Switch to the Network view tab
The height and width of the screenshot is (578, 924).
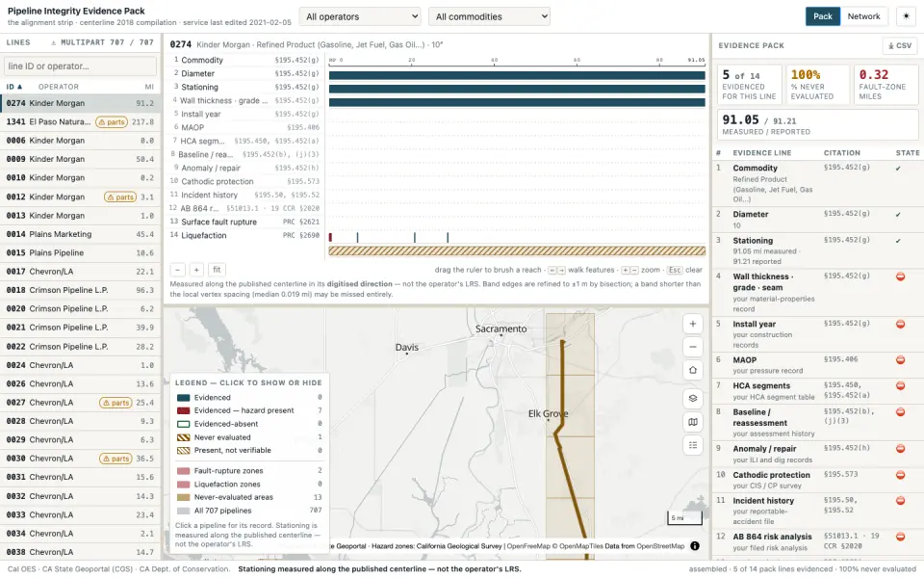pyautogui.click(x=864, y=16)
